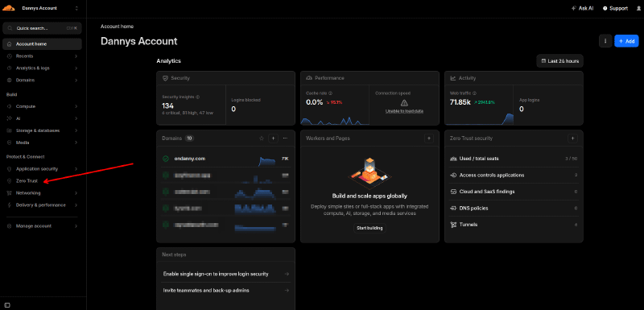This screenshot has height=310, width=644.
Task: Click the Cloudflare logo in sidebar
Action: 10,8
